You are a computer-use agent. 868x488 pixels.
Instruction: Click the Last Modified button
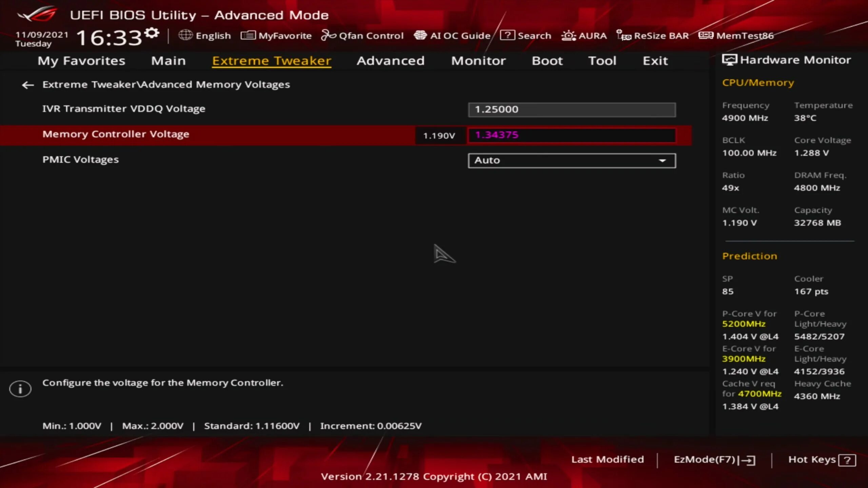pos(607,460)
